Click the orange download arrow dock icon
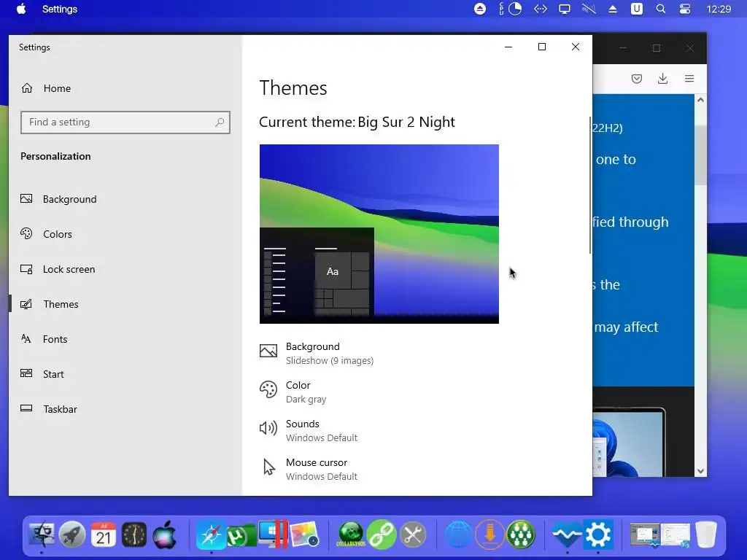The height and width of the screenshot is (560, 747). pos(489,534)
